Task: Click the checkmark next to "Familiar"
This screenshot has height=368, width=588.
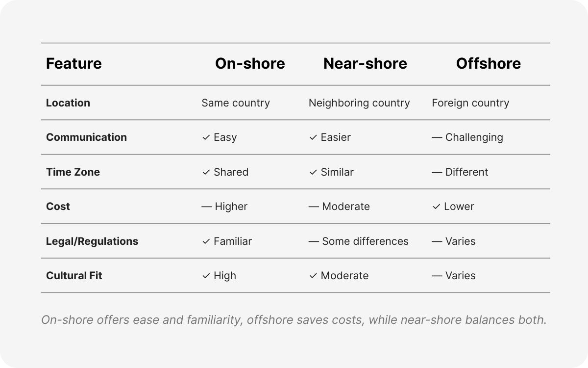Action: 206,241
